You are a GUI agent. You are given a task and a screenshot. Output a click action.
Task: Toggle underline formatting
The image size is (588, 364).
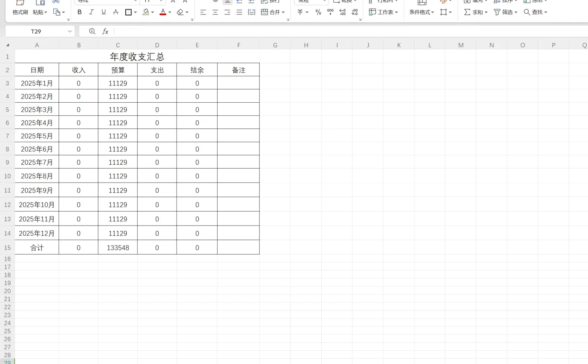(x=104, y=12)
